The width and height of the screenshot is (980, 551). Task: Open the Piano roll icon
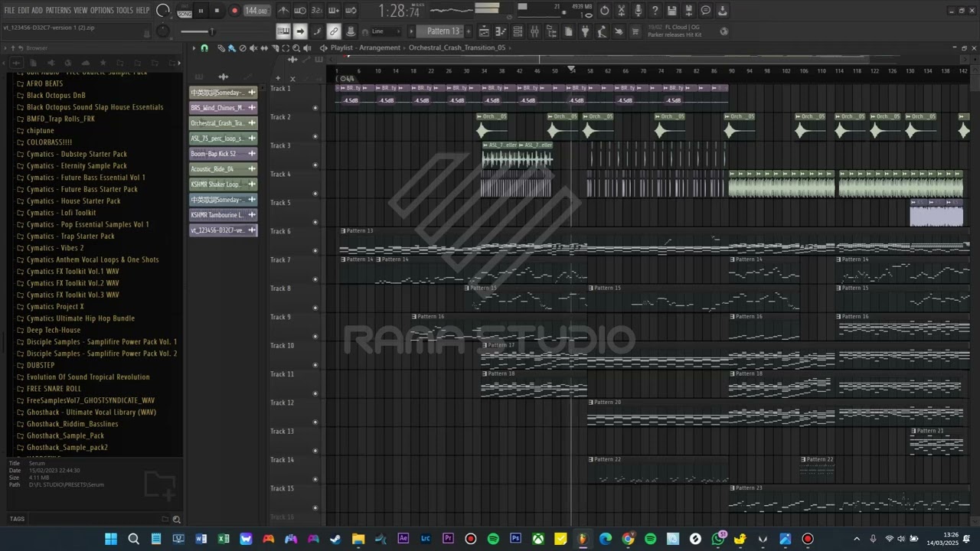[501, 31]
